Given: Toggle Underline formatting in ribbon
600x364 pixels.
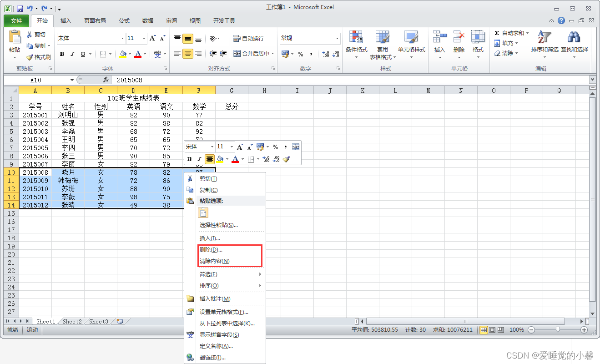Looking at the screenshot, I should (83, 54).
